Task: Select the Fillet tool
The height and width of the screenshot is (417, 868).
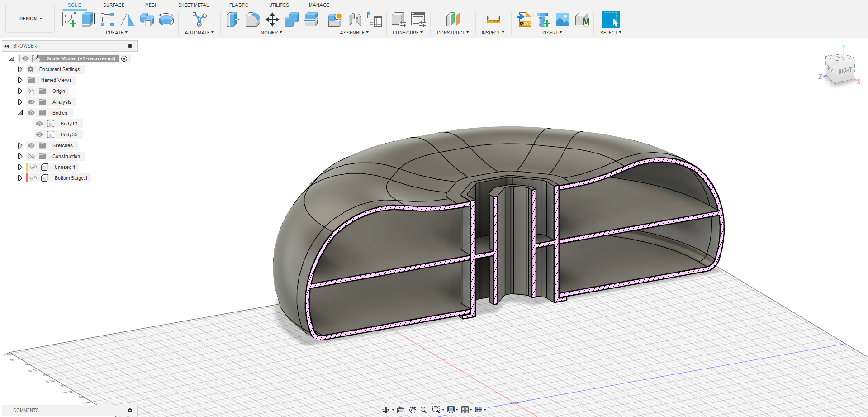Action: pos(253,19)
